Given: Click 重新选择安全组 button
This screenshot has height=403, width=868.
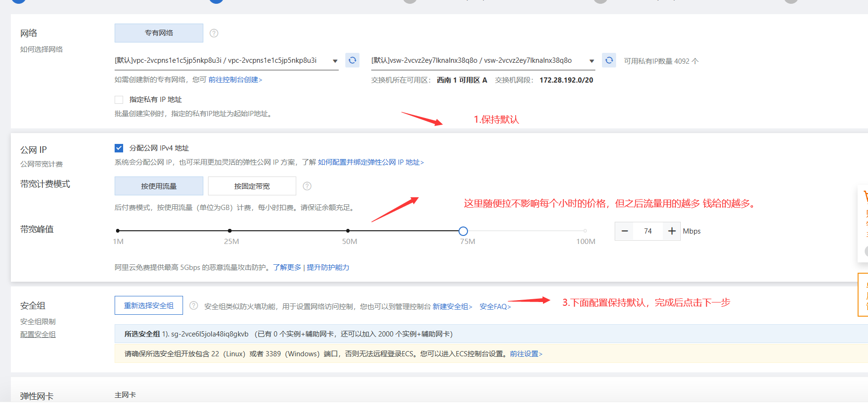Looking at the screenshot, I should coord(149,305).
